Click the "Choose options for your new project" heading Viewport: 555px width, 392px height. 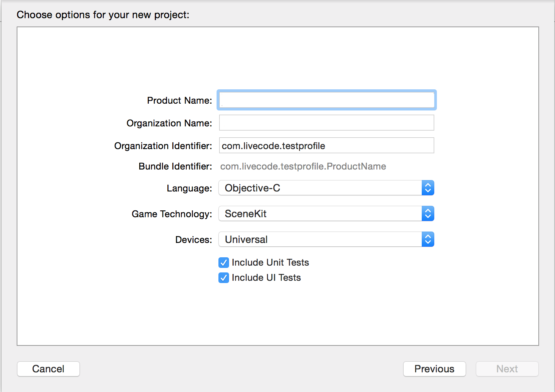coord(103,15)
